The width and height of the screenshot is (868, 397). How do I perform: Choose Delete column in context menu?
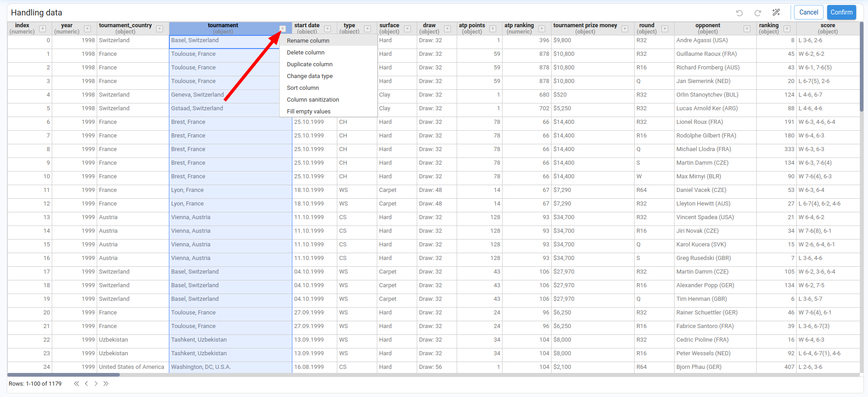[x=306, y=53]
